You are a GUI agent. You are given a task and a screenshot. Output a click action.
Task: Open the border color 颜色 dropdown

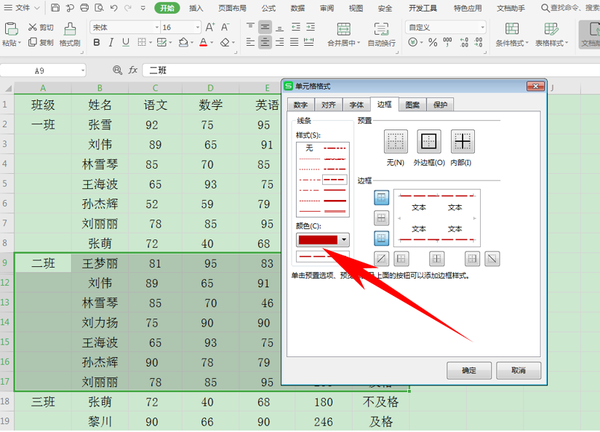344,240
